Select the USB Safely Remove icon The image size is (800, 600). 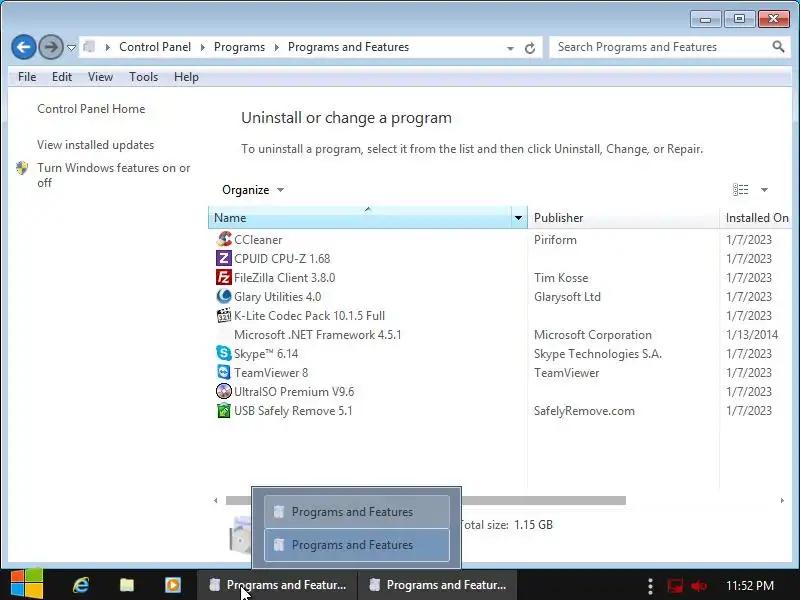pyautogui.click(x=223, y=410)
